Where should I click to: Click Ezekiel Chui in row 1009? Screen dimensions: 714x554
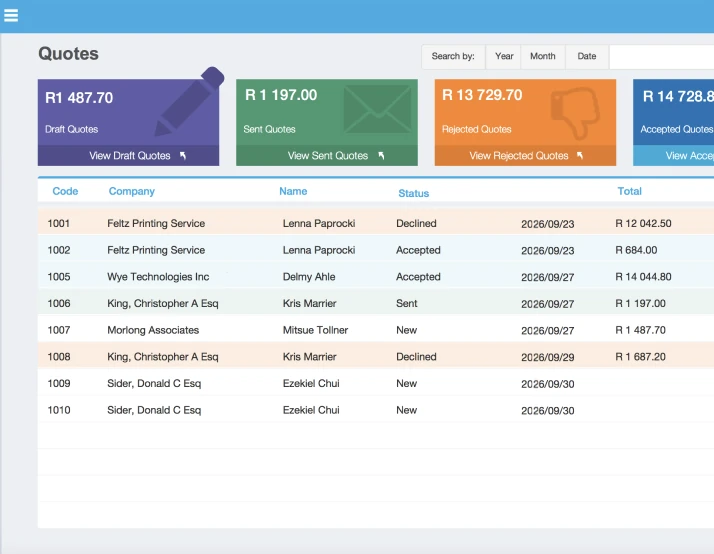tap(311, 383)
